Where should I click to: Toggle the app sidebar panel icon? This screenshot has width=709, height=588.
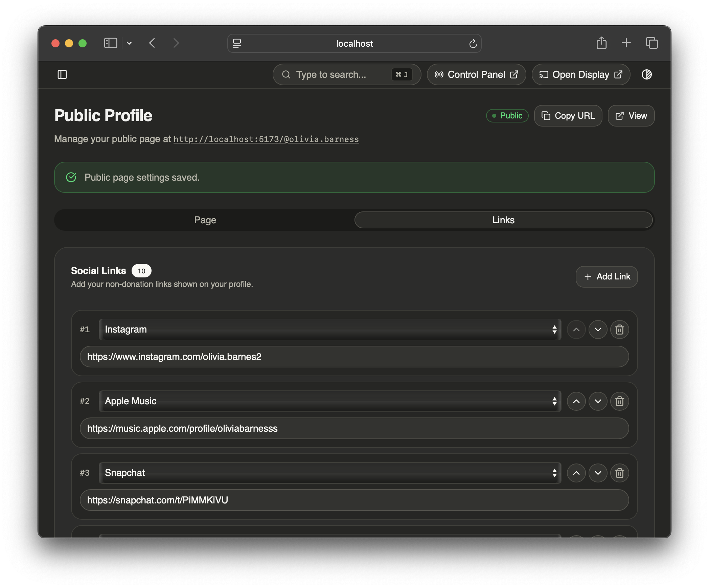point(62,74)
